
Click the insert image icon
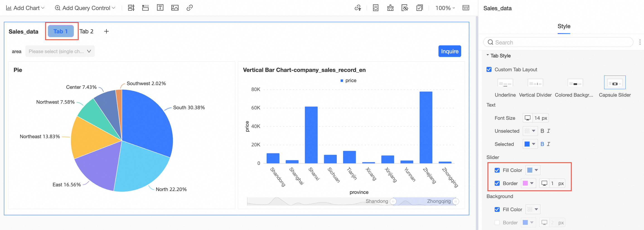(x=175, y=8)
